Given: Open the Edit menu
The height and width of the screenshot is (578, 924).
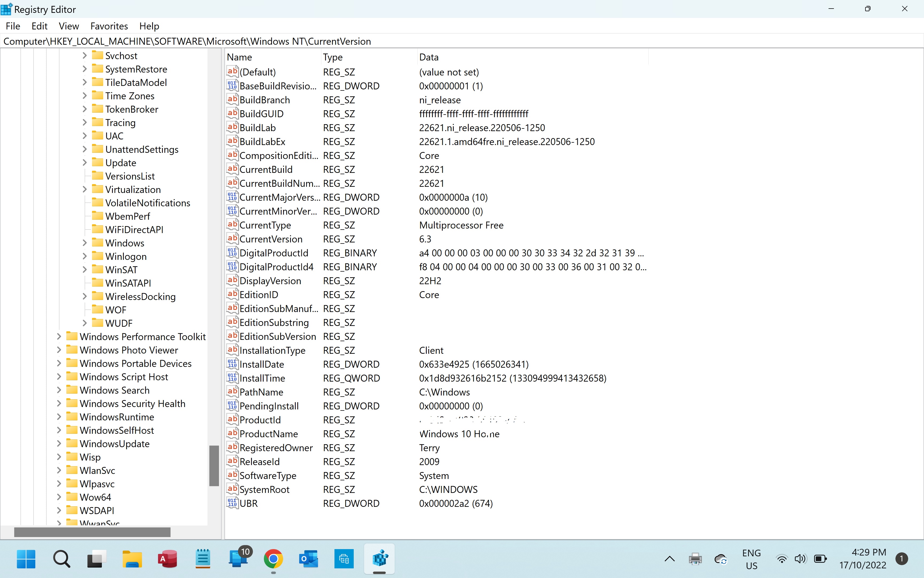Looking at the screenshot, I should point(39,26).
